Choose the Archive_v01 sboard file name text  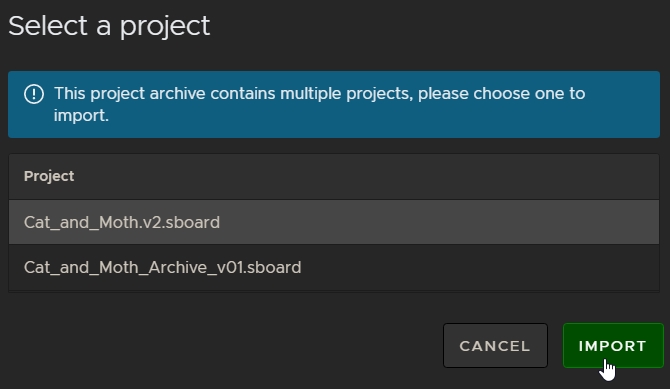[x=162, y=268]
